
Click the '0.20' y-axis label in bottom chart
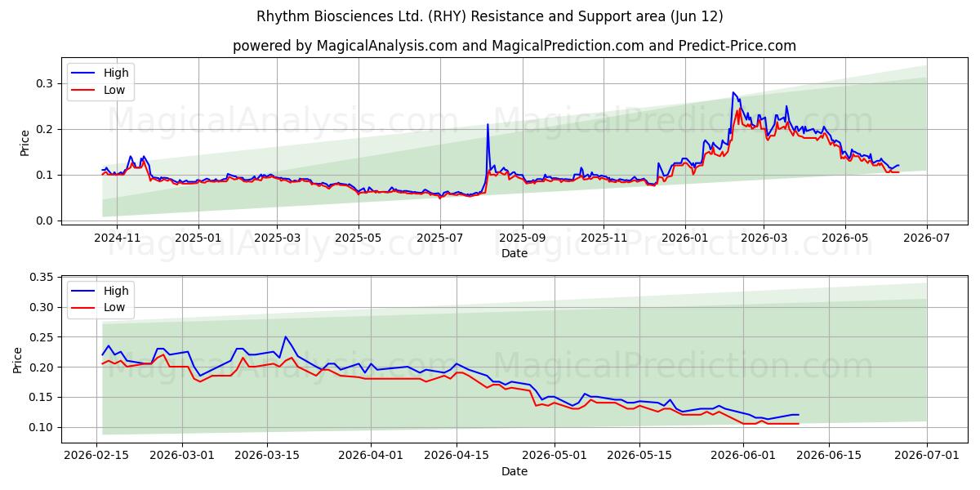click(41, 367)
